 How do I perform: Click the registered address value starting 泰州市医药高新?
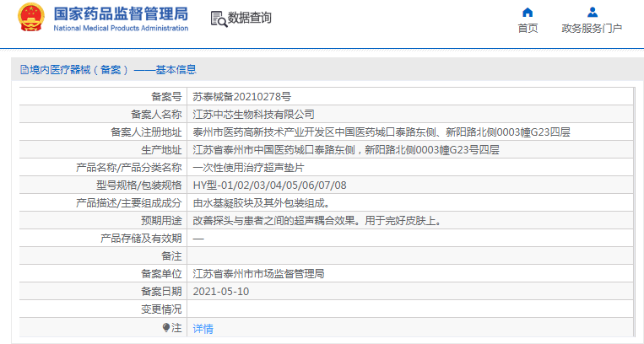tap(382, 132)
